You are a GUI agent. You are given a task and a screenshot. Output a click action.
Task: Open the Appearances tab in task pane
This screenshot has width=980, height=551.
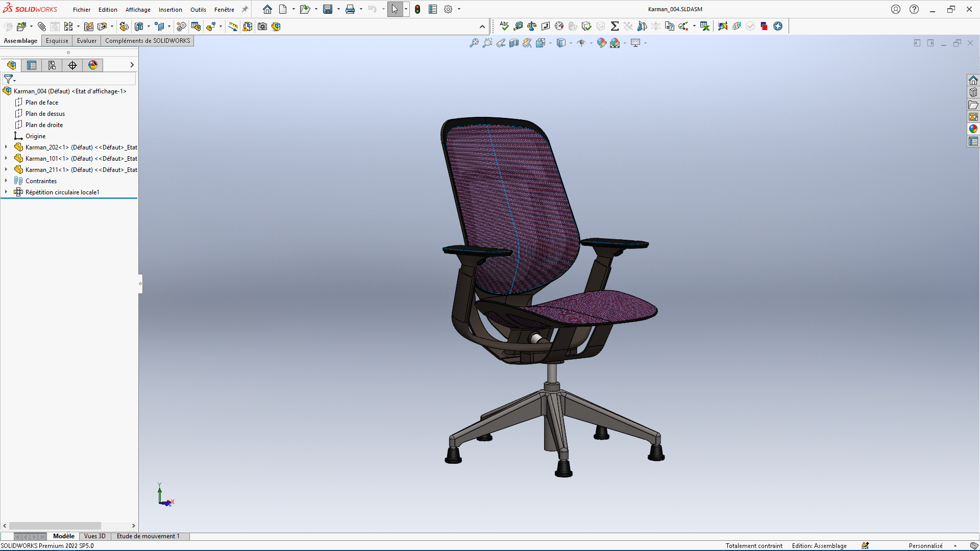click(x=973, y=129)
